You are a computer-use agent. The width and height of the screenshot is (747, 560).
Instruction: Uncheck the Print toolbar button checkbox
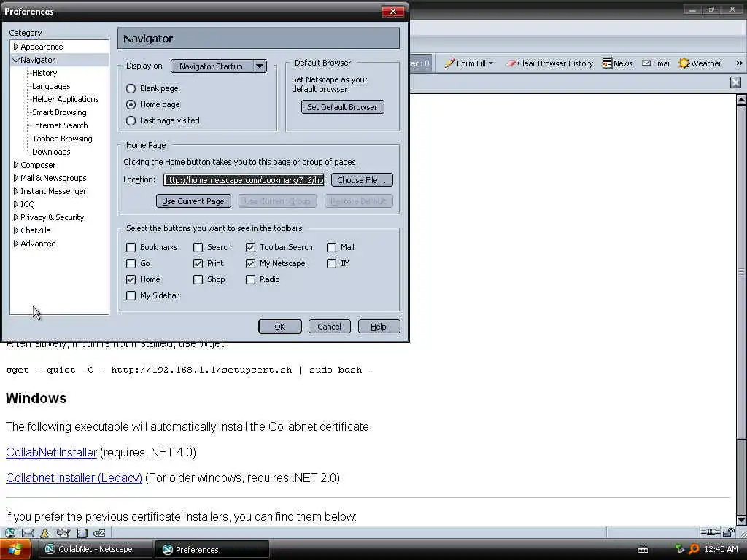coord(198,263)
